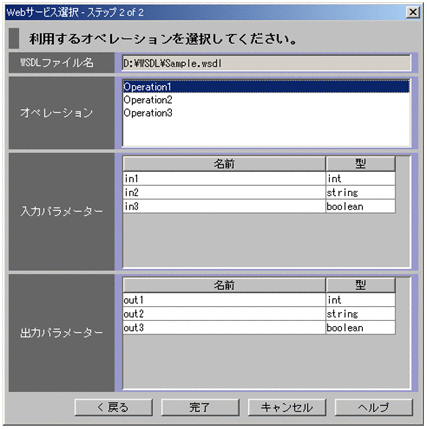Click the キャンセル (Cancel) button
Image resolution: width=427 pixels, height=429 pixels.
pyautogui.click(x=287, y=407)
